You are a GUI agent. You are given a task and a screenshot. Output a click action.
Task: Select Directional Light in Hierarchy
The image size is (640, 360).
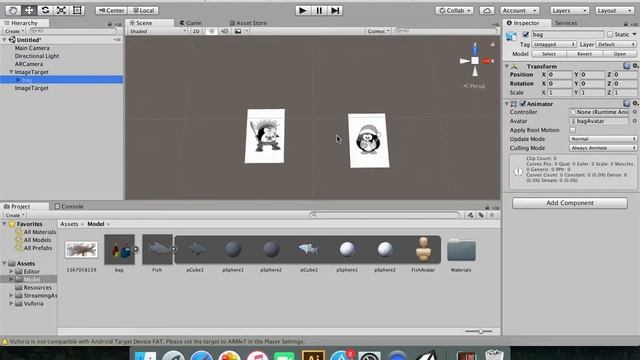tap(37, 56)
